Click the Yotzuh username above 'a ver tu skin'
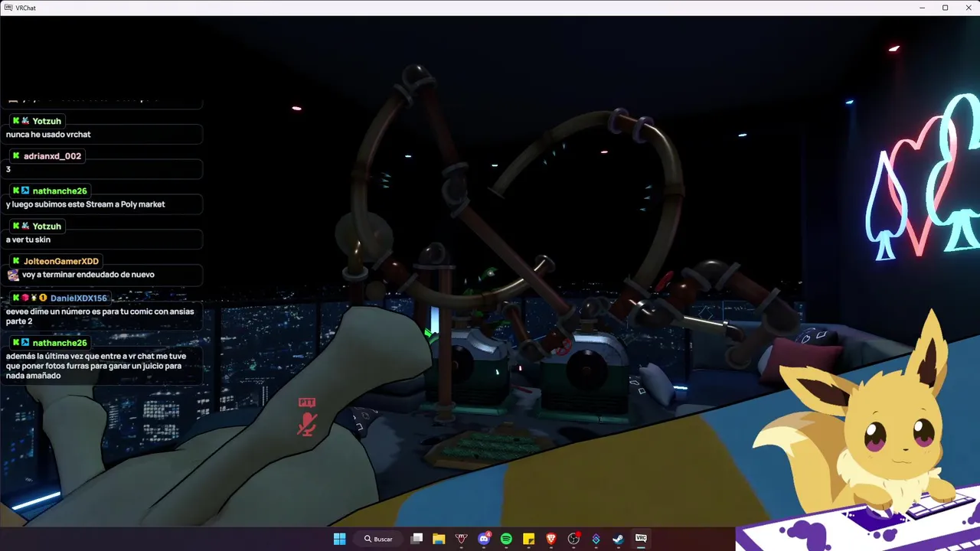The width and height of the screenshot is (980, 551). (x=47, y=226)
